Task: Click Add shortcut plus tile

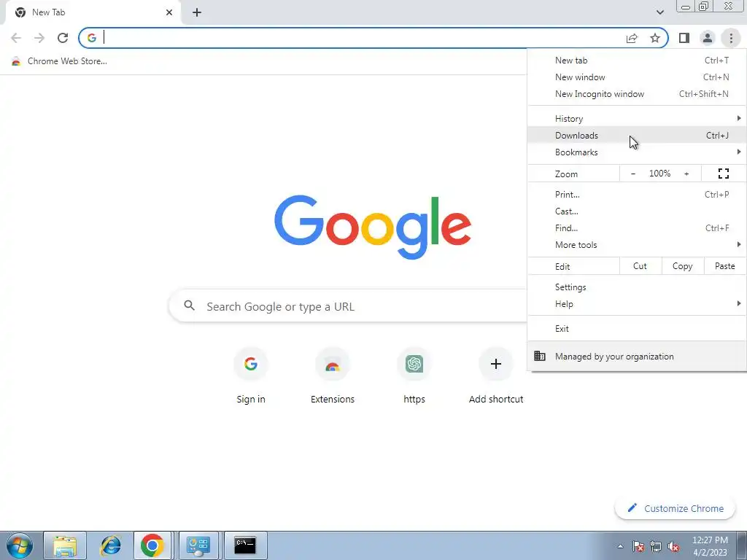Action: (x=496, y=376)
